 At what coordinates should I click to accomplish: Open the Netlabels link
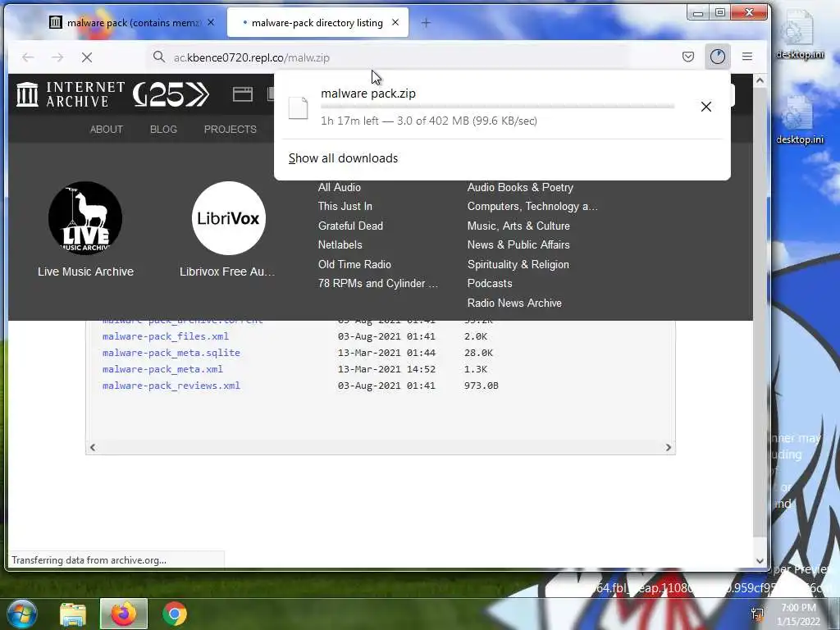click(340, 244)
